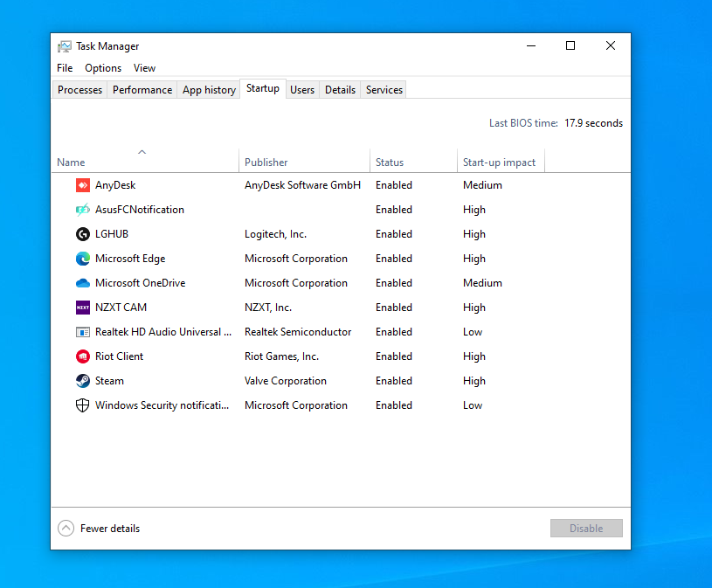Click the High impact for Steam
712x588 pixels.
coord(474,381)
